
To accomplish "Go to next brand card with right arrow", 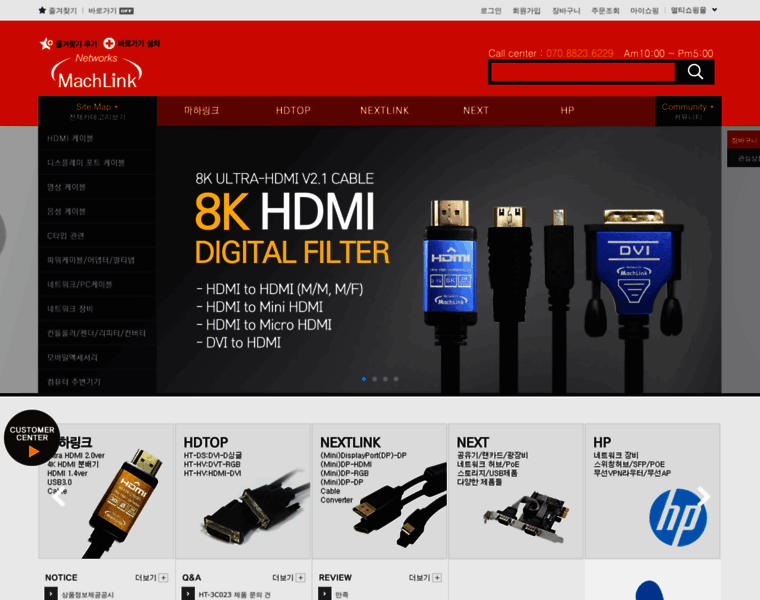I will [703, 496].
